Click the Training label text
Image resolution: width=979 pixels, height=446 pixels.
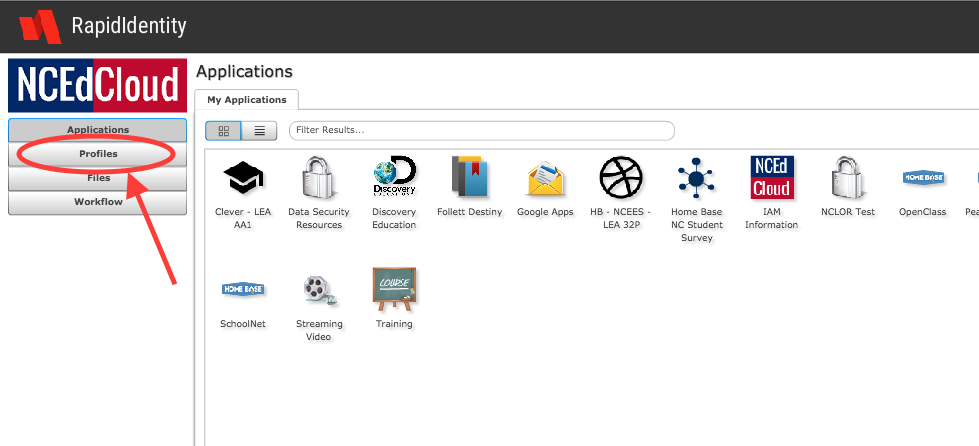click(394, 324)
